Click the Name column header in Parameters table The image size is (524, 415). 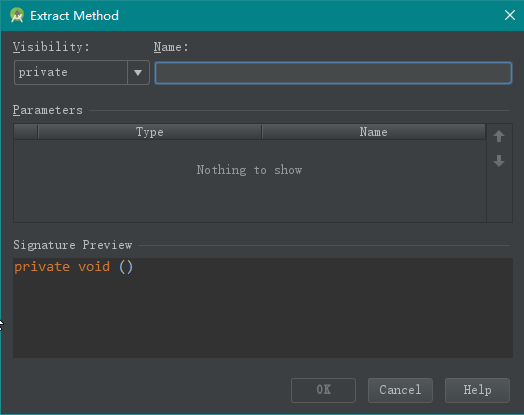(373, 132)
